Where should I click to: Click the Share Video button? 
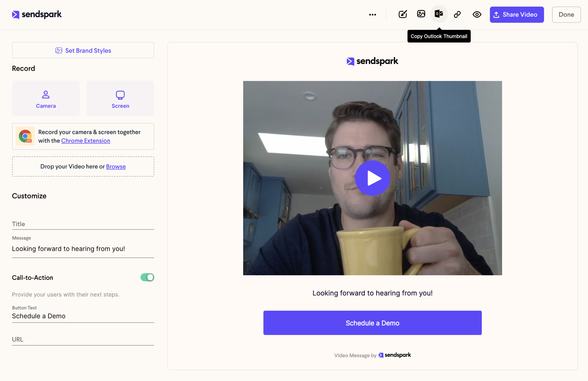tap(517, 15)
